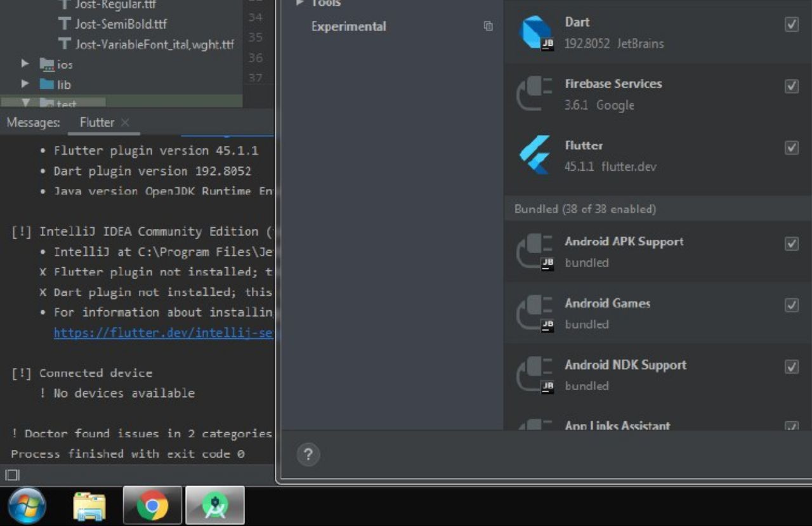Switch to Android Studio in the taskbar
812x526 pixels.
tap(215, 506)
